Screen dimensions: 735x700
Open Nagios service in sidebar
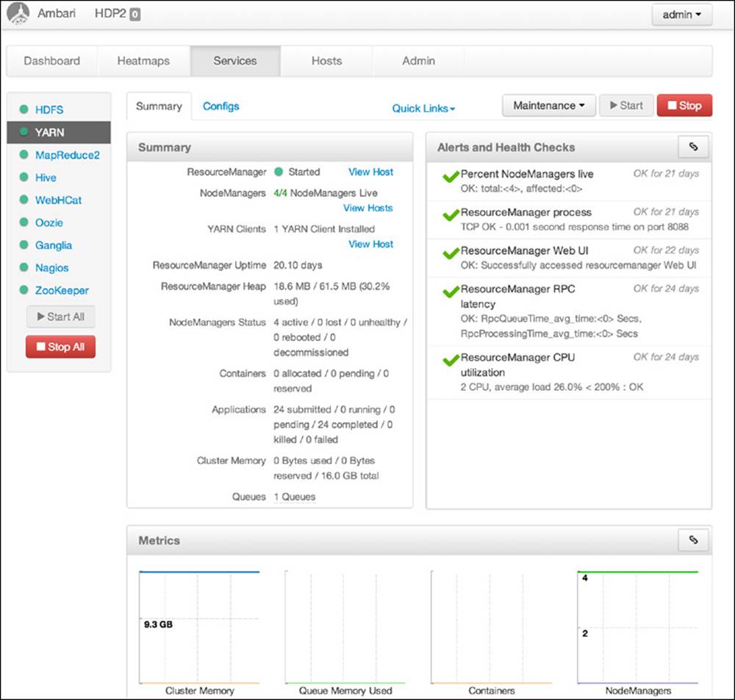pos(51,267)
